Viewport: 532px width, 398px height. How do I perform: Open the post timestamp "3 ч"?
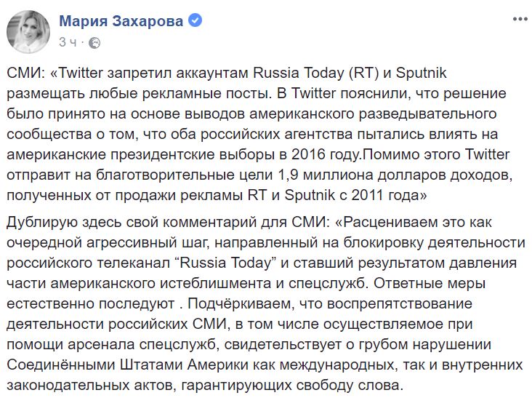click(x=68, y=42)
